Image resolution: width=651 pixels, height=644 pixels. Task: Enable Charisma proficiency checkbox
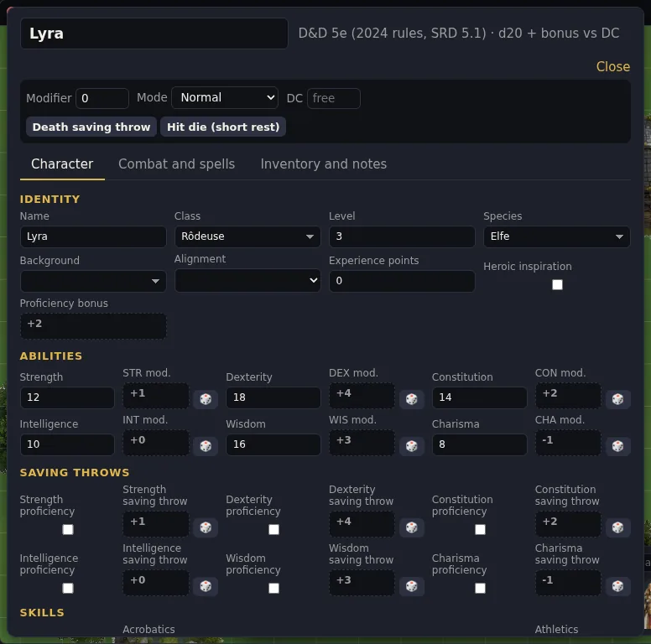480,588
